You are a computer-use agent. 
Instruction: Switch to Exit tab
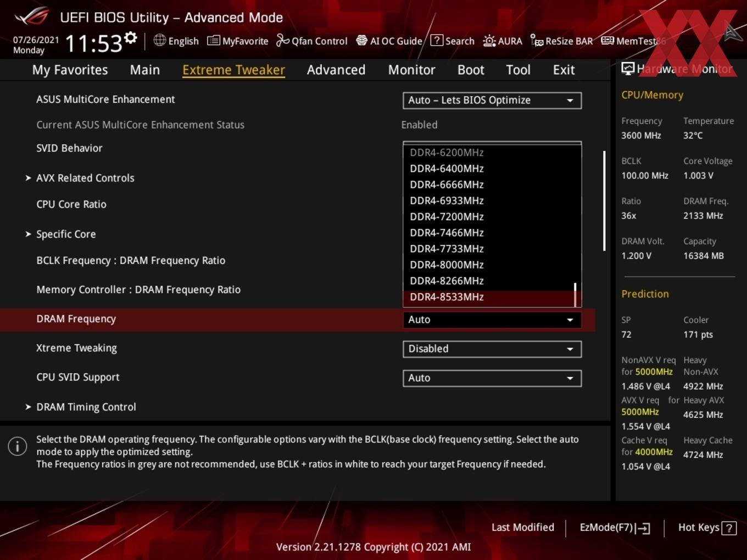click(564, 70)
